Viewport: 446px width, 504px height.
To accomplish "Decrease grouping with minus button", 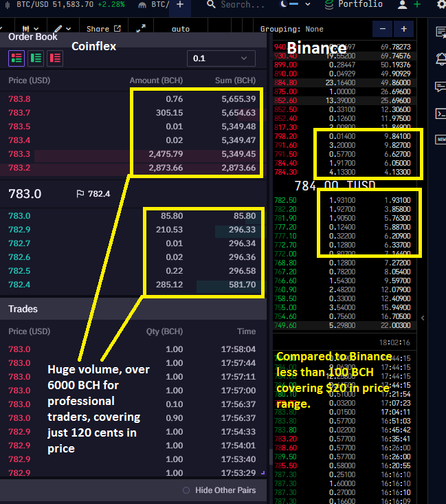I will 382,29.
